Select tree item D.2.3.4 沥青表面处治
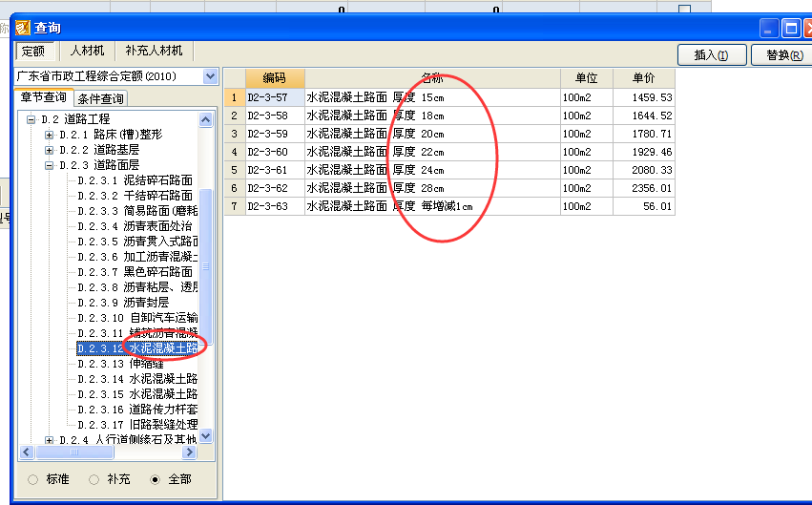Screen dimensions: 812x505 coord(135,226)
